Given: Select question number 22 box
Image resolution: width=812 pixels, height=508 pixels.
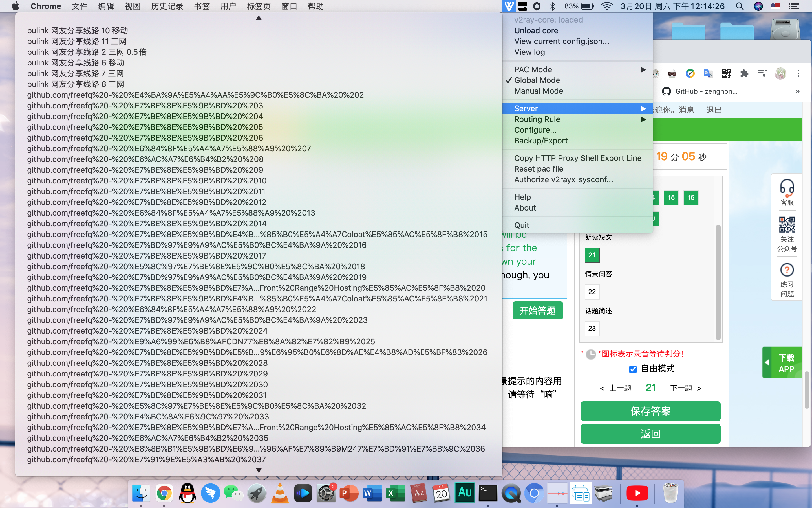Looking at the screenshot, I should pyautogui.click(x=592, y=292).
